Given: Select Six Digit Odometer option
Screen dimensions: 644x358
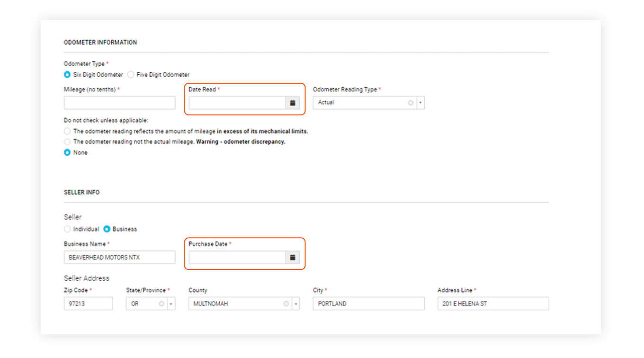Looking at the screenshot, I should pyautogui.click(x=67, y=74).
